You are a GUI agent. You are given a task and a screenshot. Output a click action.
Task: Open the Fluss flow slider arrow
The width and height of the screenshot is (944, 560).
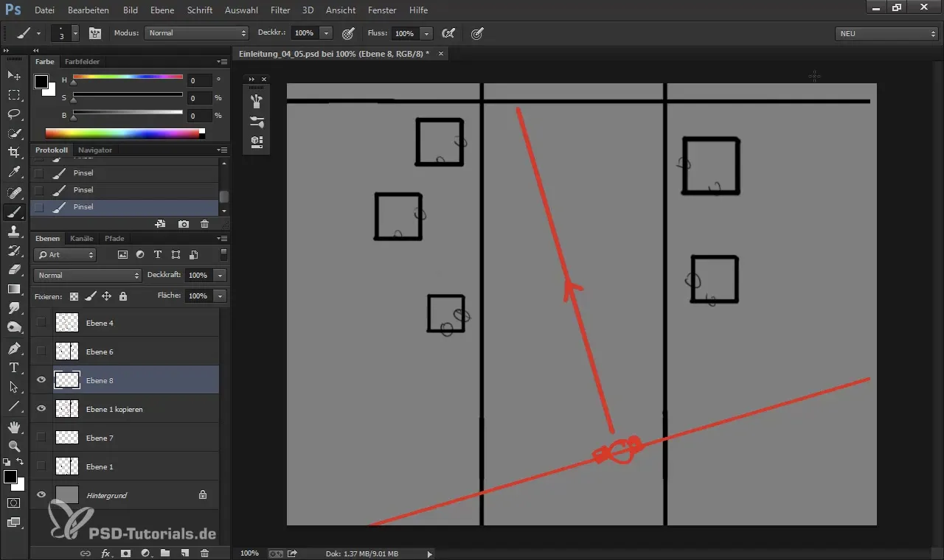(426, 33)
